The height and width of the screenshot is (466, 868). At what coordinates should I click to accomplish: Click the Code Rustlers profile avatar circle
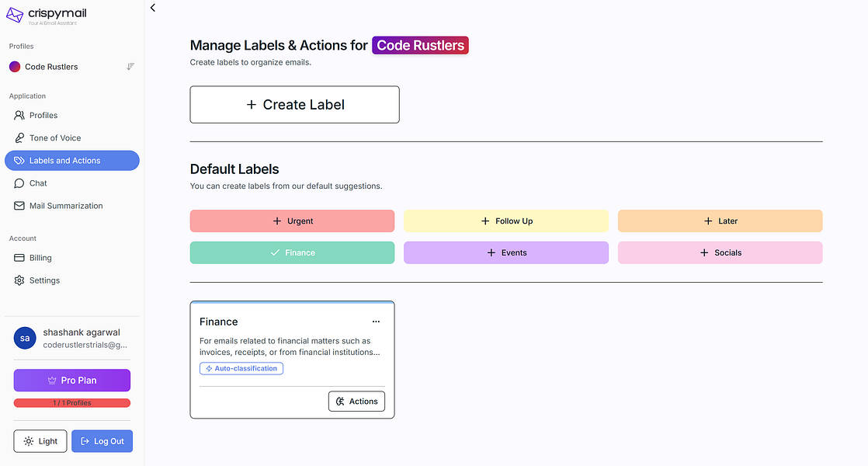(15, 67)
